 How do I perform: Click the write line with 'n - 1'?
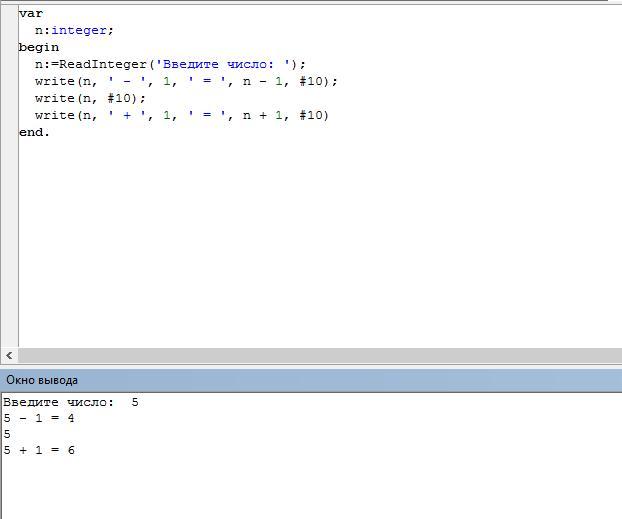tap(186, 81)
